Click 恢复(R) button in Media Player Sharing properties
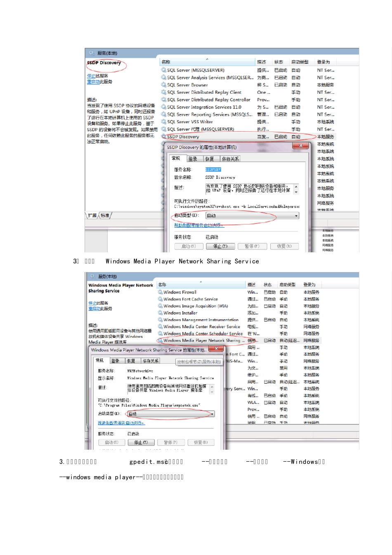392x555 pixels. [201, 442]
